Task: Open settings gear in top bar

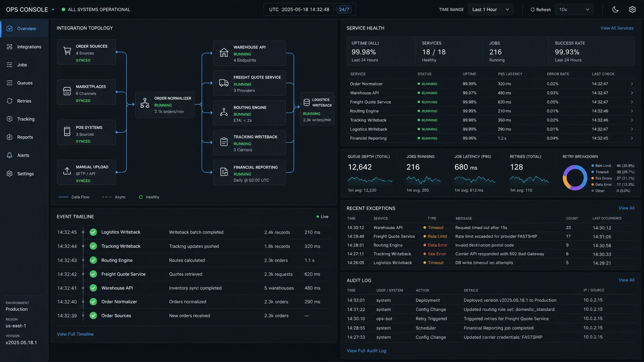Action: [632, 10]
